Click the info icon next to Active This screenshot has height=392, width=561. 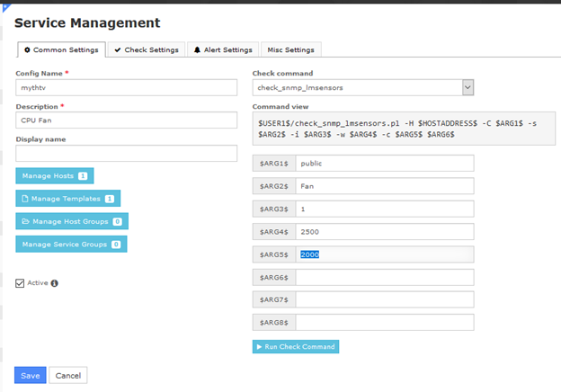55,283
